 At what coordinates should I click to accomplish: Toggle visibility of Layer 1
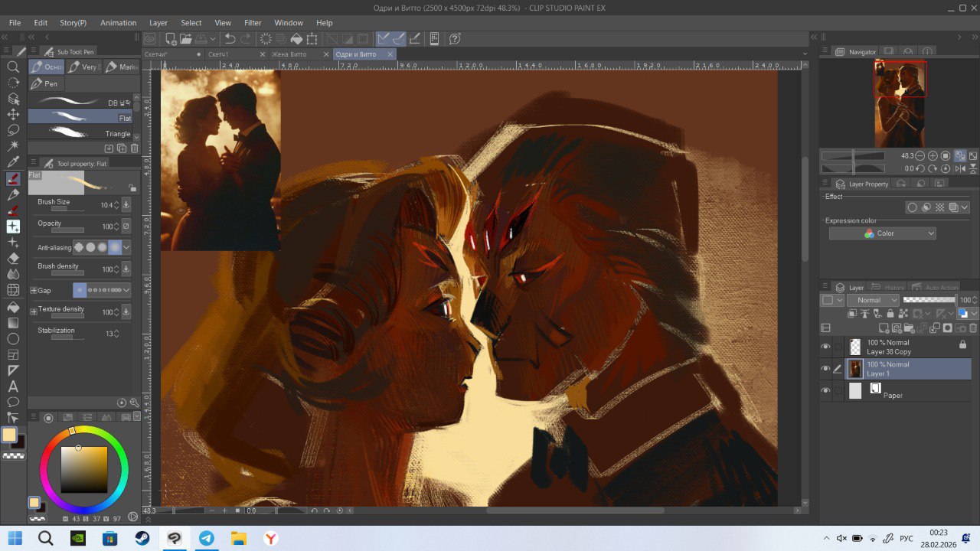(825, 369)
